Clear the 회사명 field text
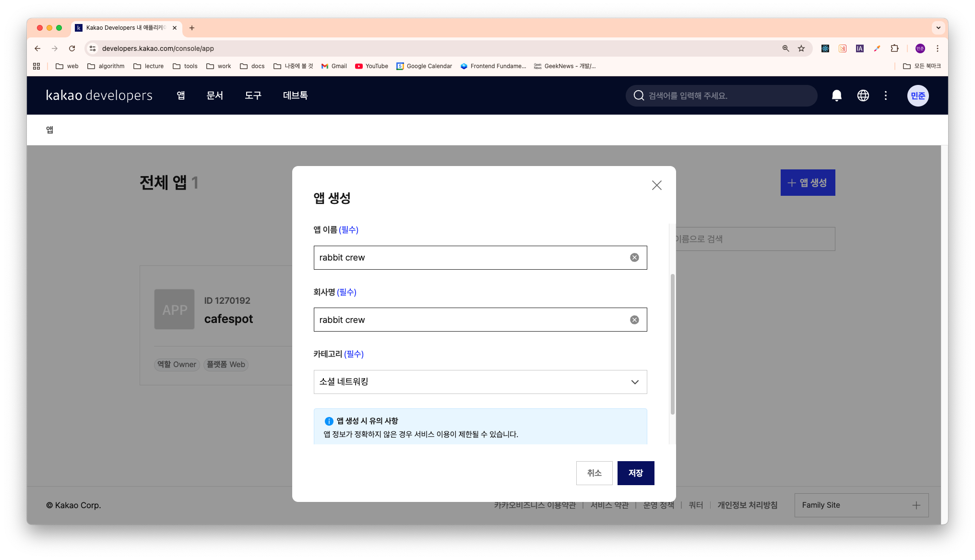The image size is (975, 560). point(634,320)
